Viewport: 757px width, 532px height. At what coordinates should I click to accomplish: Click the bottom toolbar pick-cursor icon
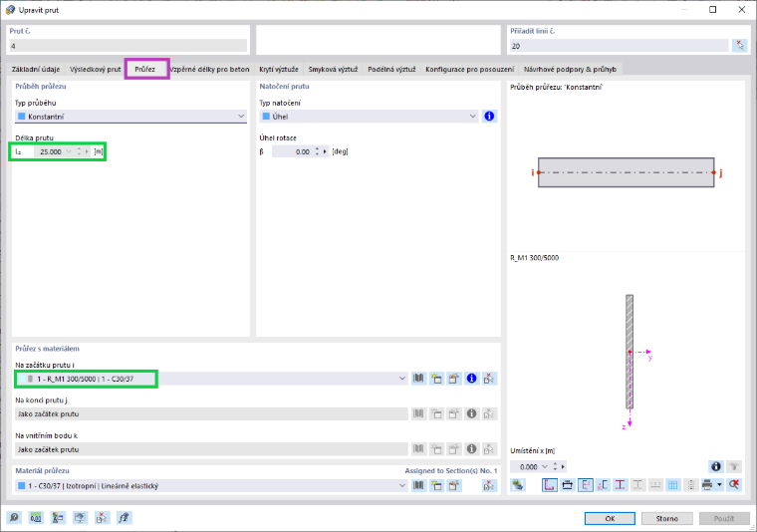tap(102, 518)
